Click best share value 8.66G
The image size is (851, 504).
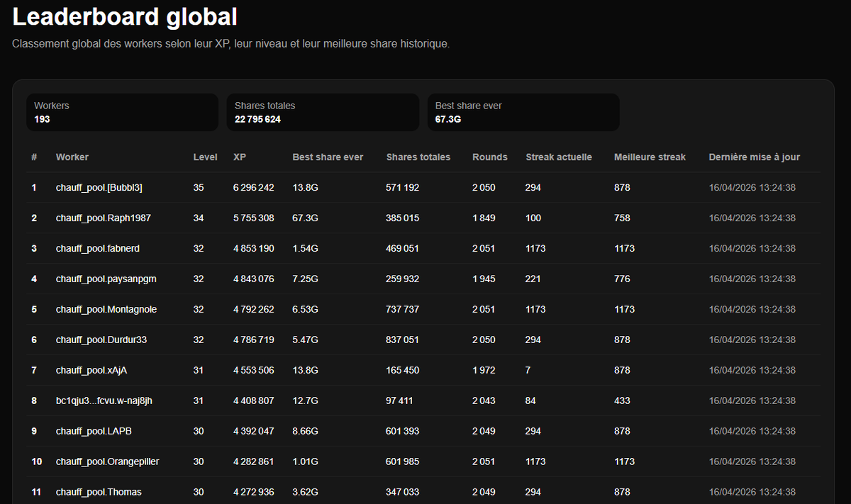(305, 432)
